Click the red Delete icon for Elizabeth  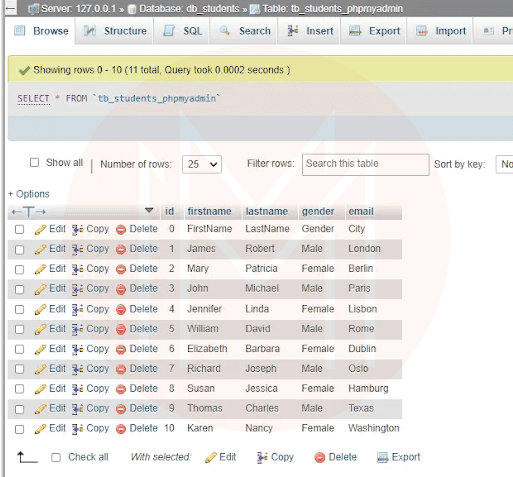pyautogui.click(x=121, y=350)
